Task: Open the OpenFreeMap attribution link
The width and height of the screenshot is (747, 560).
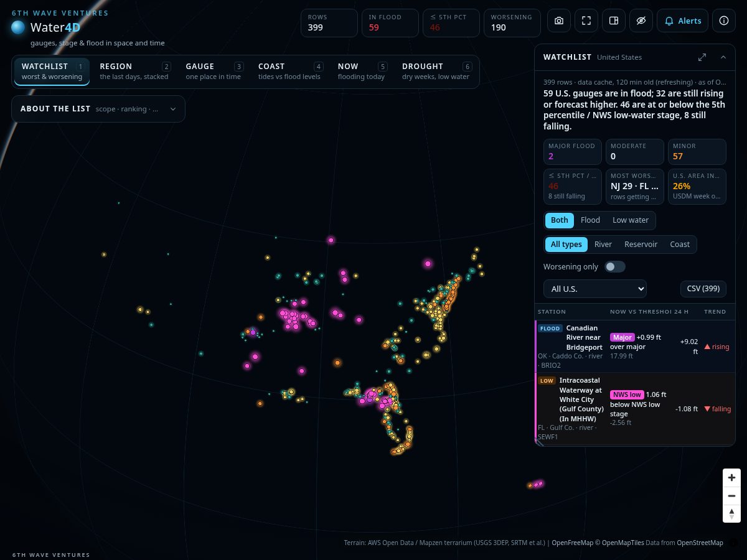Action: point(572,543)
